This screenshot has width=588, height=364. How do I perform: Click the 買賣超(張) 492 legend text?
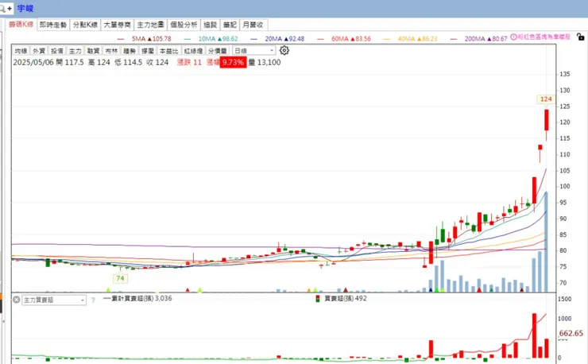tap(346, 299)
